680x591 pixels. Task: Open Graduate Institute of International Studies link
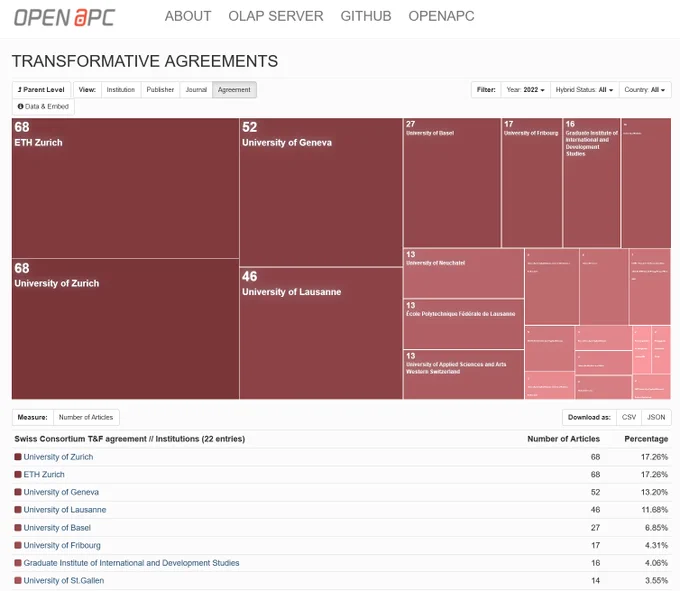coord(131,563)
